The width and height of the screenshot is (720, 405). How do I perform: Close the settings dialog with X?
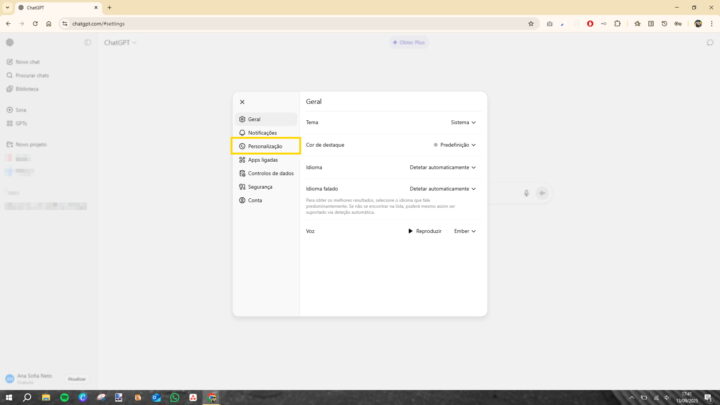point(242,102)
